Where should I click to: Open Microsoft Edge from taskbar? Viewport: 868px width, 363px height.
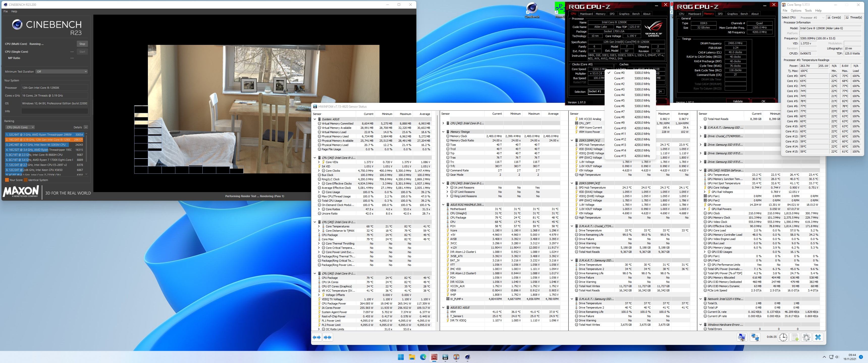(423, 357)
